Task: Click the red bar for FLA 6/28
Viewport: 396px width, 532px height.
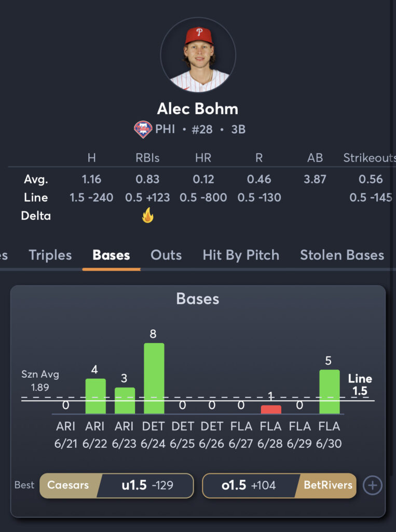Action: [271, 407]
